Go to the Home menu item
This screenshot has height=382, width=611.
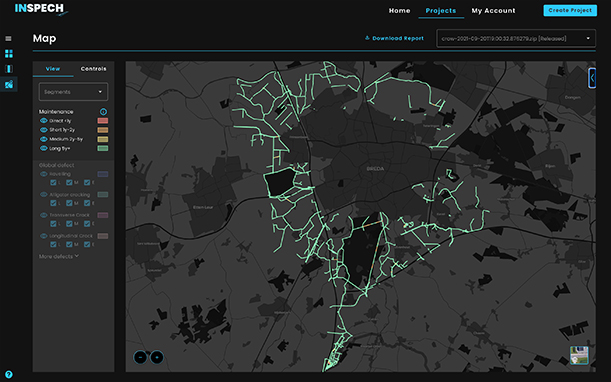pyautogui.click(x=399, y=11)
